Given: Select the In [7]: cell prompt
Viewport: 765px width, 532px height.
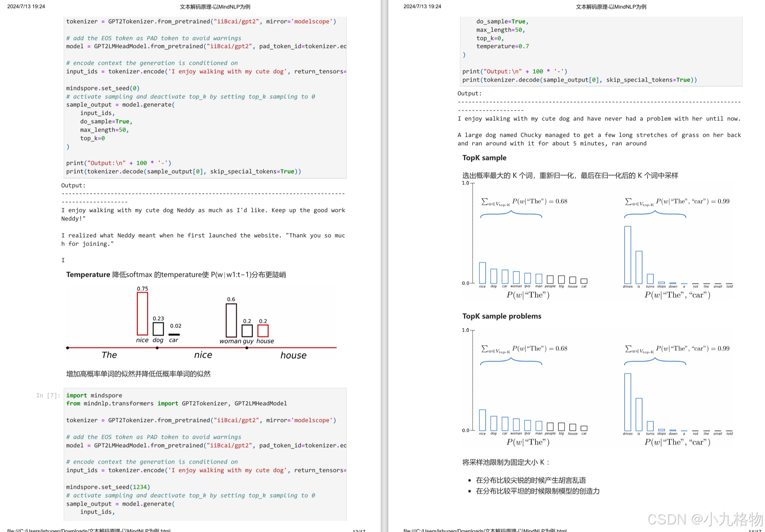Looking at the screenshot, I should [48, 395].
